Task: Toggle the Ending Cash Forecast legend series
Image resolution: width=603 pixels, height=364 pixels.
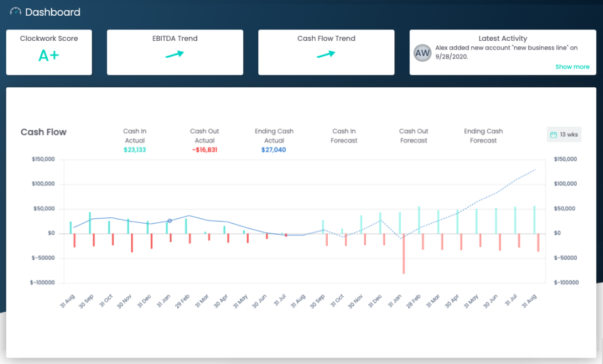Action: (x=483, y=136)
